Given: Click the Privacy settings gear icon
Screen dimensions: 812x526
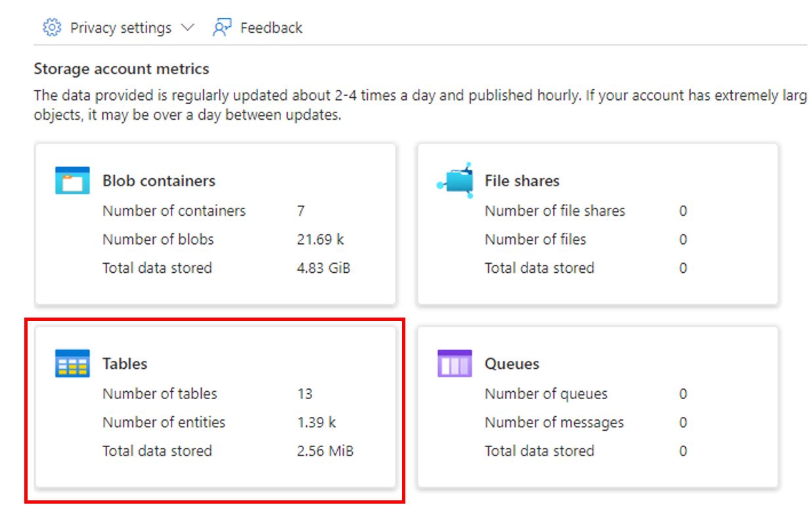Looking at the screenshot, I should tap(52, 28).
